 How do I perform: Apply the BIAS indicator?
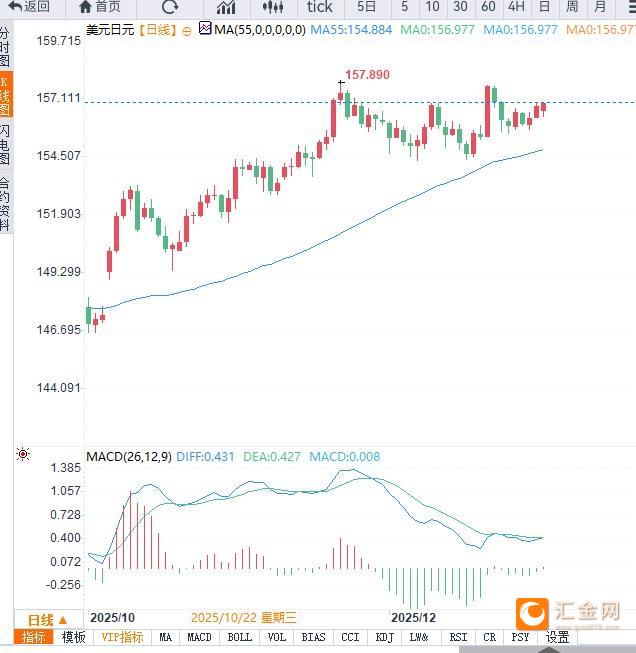coord(313,638)
